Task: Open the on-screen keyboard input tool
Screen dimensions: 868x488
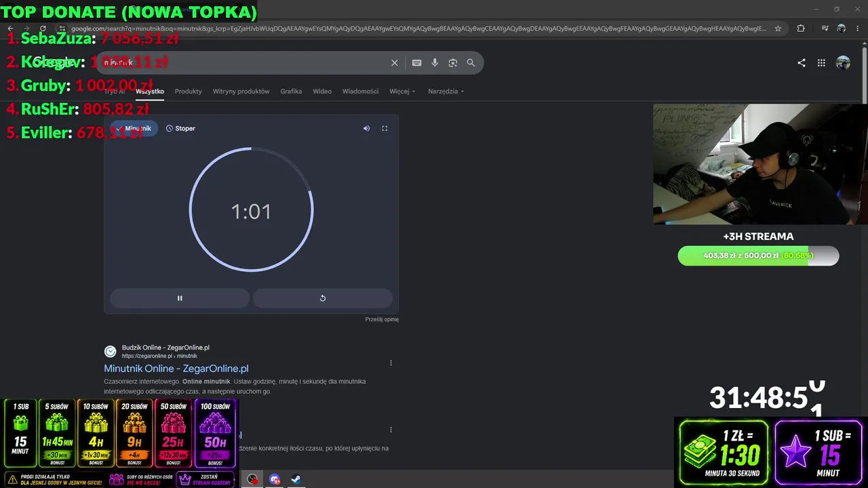Action: [417, 63]
